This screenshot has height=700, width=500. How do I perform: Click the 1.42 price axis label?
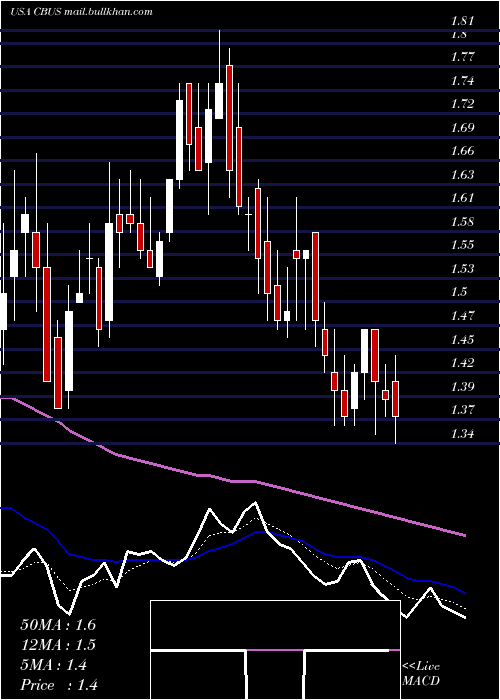[x=462, y=362]
